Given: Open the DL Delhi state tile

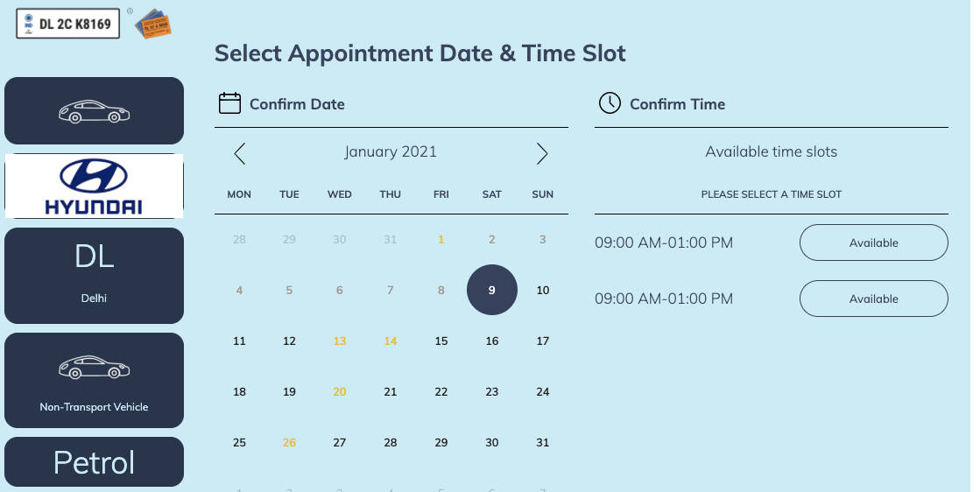Looking at the screenshot, I should [x=94, y=275].
